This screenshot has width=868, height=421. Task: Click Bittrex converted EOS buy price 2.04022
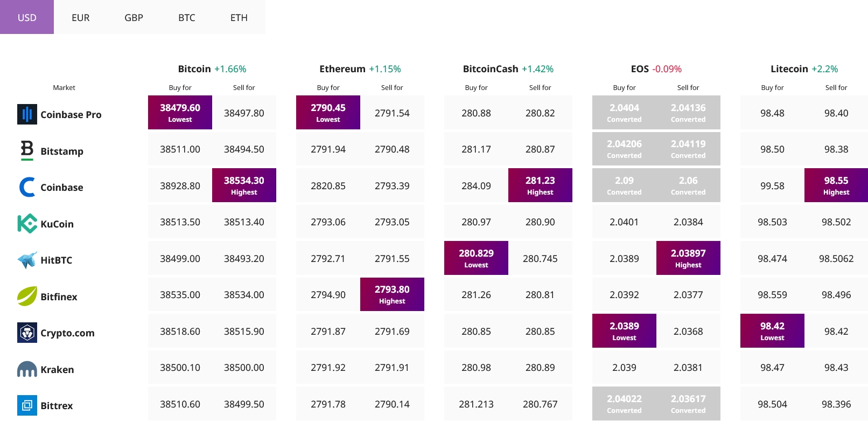(x=624, y=404)
